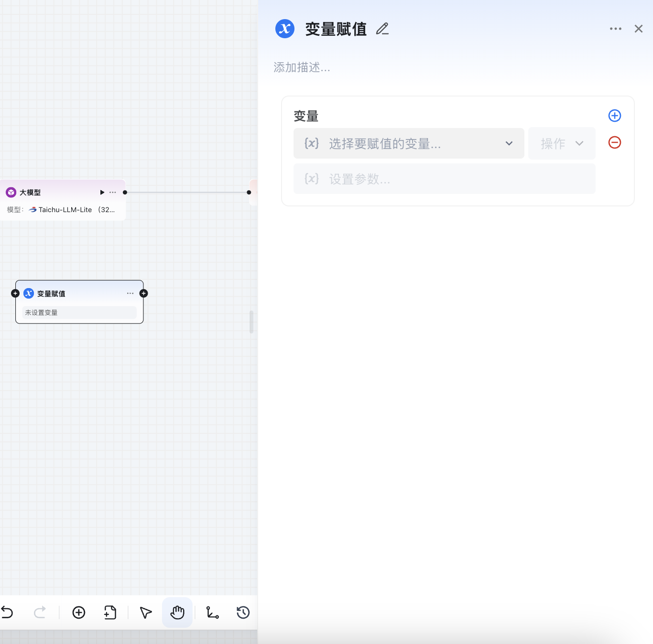Run the 大模型 node via its play button
Viewport: 653px width, 644px height.
102,192
